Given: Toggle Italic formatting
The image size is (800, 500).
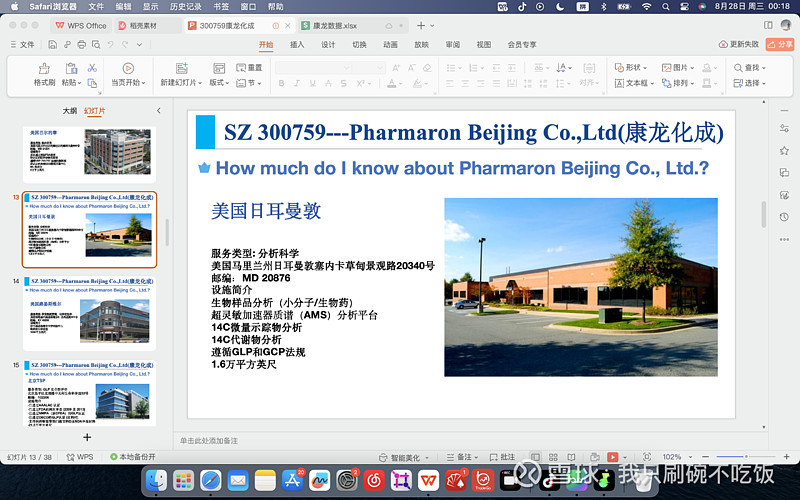Looking at the screenshot, I should pos(297,83).
